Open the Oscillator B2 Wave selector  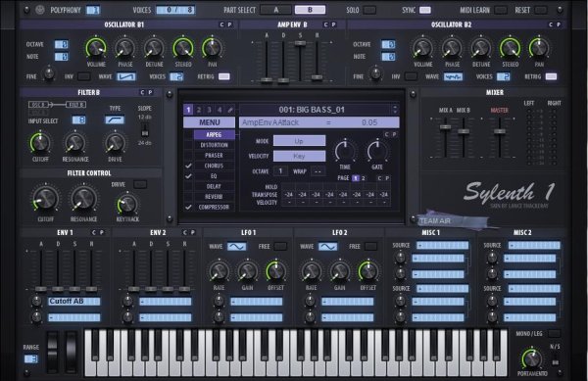tap(453, 76)
